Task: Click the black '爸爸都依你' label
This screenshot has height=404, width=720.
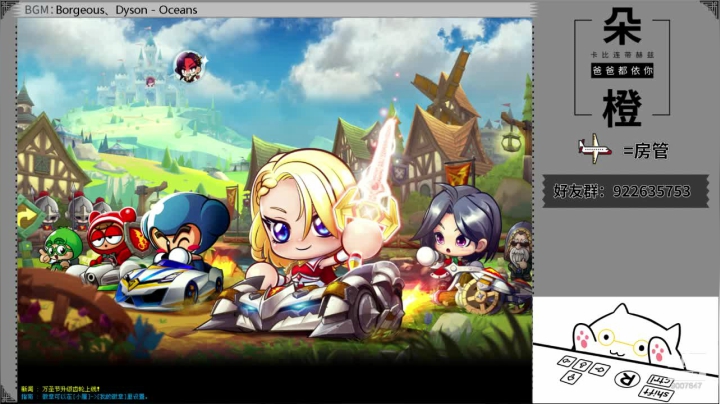Action: pos(622,71)
